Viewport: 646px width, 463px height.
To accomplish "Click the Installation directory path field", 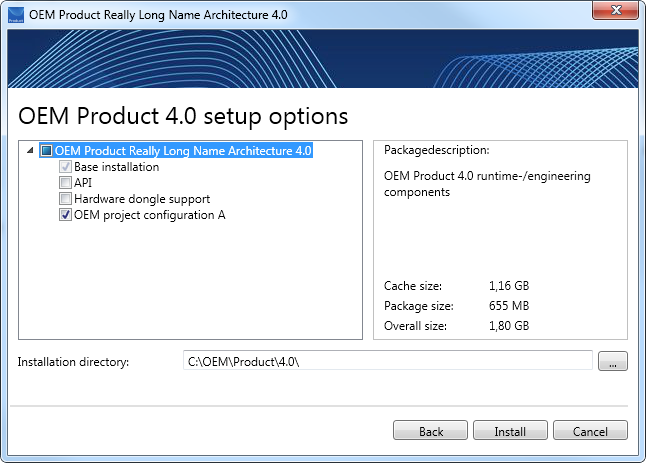I will click(388, 361).
